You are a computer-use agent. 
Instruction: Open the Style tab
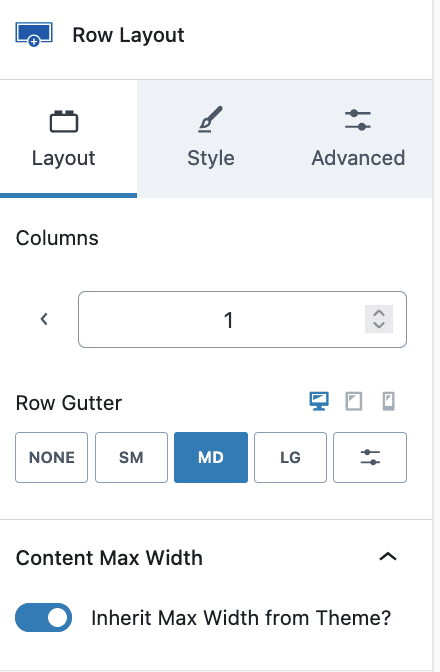[210, 138]
